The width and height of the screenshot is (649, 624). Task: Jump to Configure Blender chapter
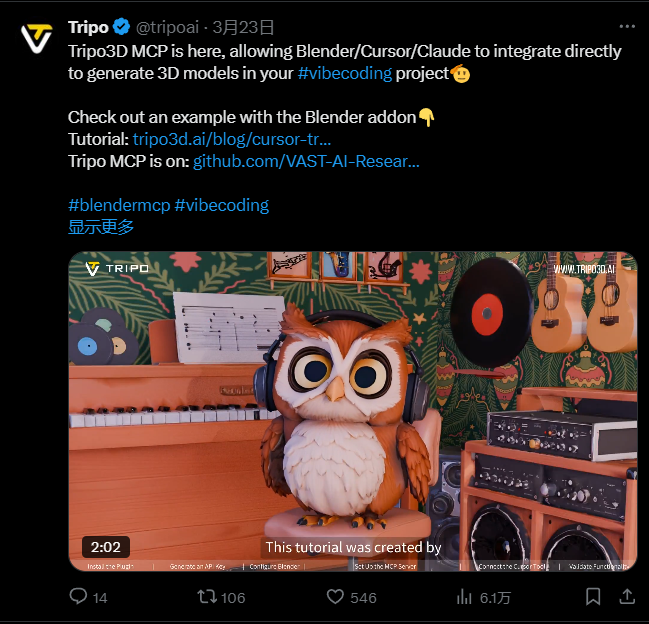[x=274, y=566]
